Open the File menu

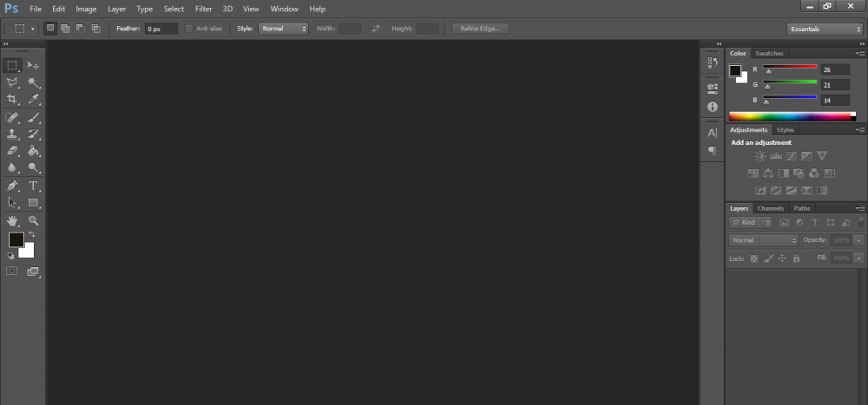point(36,9)
